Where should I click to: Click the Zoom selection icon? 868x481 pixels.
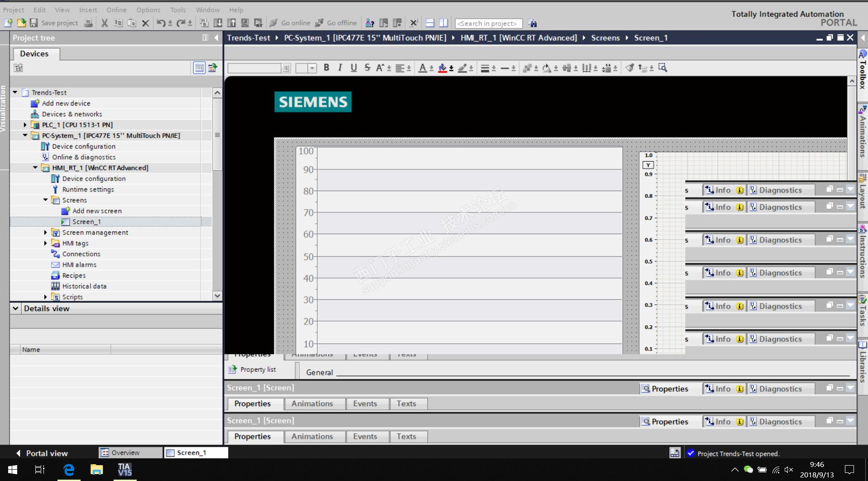663,68
